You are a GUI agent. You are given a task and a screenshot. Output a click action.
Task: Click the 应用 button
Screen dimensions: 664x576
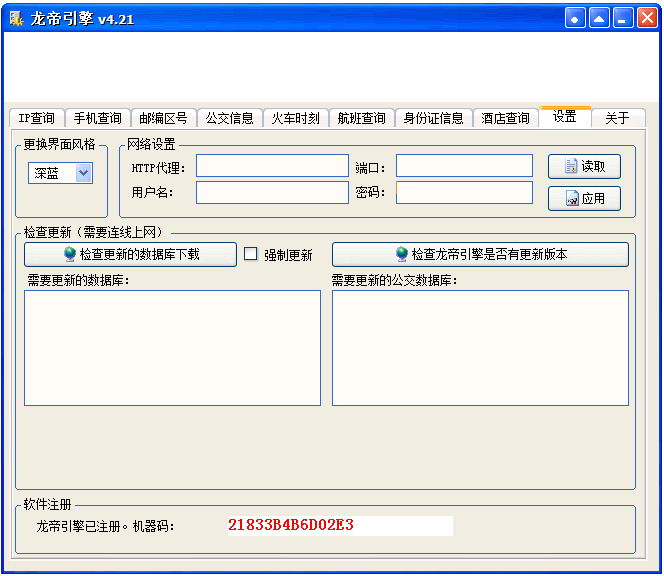point(584,198)
